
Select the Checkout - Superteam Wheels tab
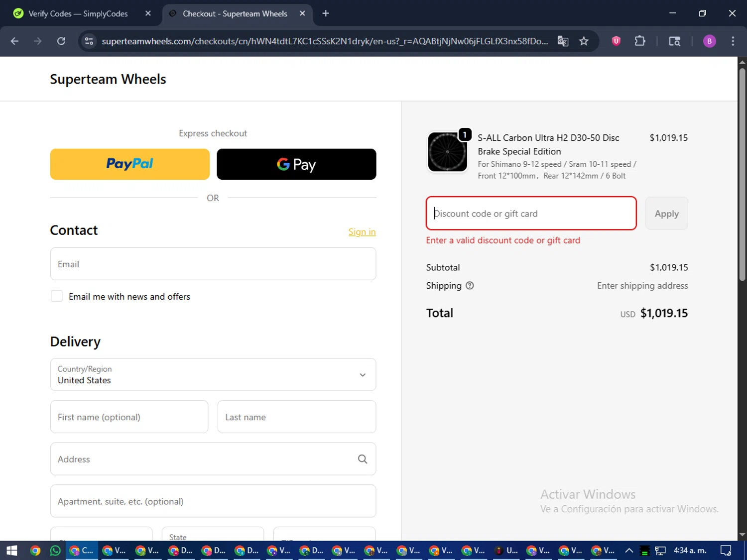click(x=236, y=13)
